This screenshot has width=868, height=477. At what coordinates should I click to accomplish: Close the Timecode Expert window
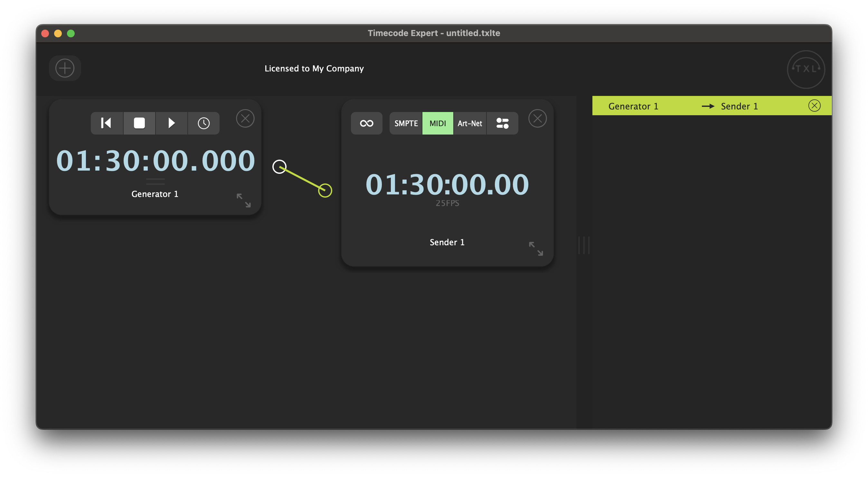coord(45,33)
